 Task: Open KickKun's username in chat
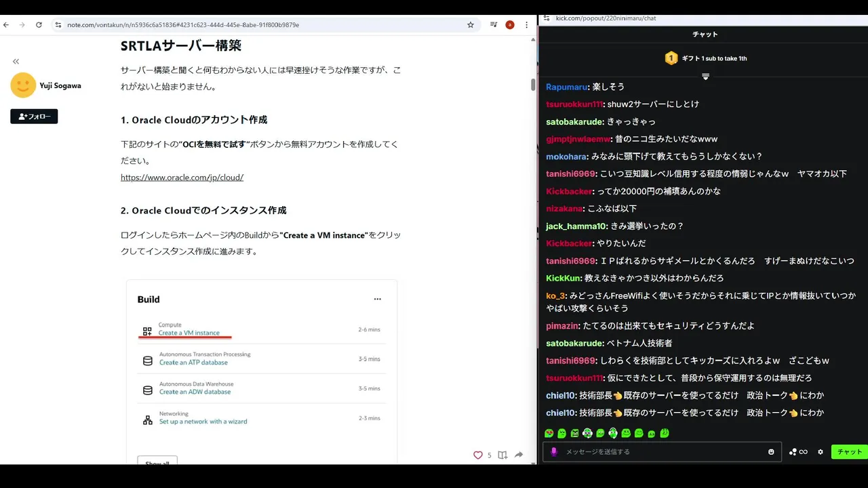point(564,278)
